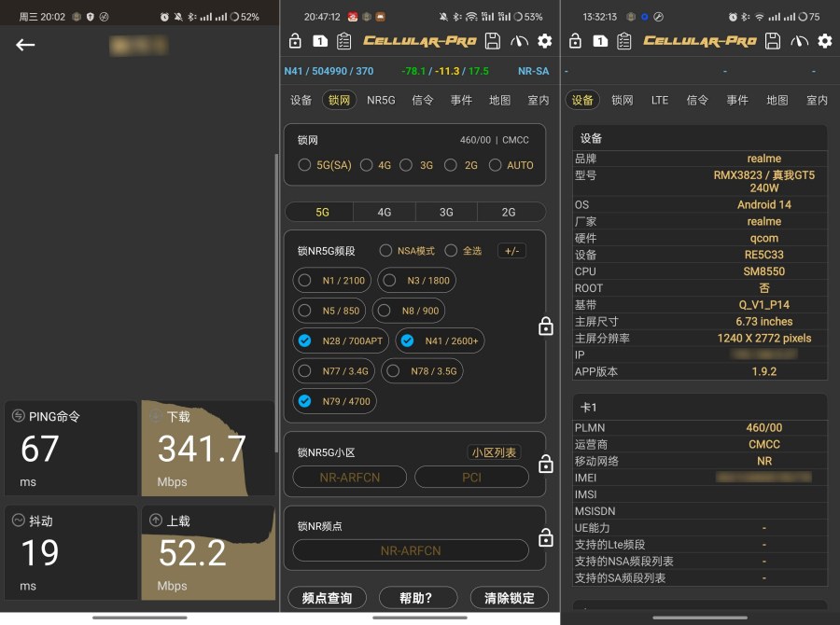Screen dimensions: 840x625
Task: Open the clipboard log icon in toolbar
Action: coord(343,41)
